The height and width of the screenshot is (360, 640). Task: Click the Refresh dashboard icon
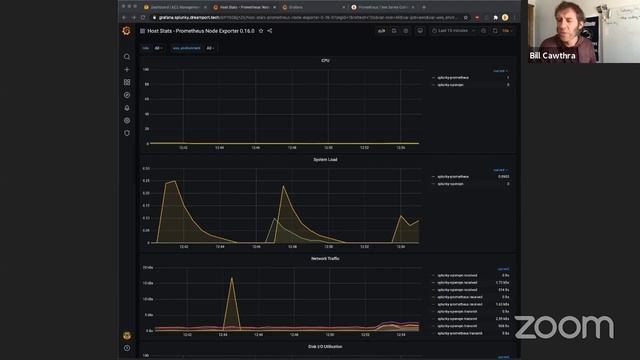point(495,31)
